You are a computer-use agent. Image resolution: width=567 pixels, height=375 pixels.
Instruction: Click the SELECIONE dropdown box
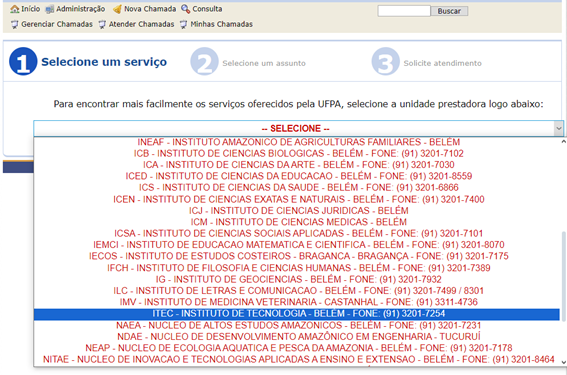coord(298,128)
